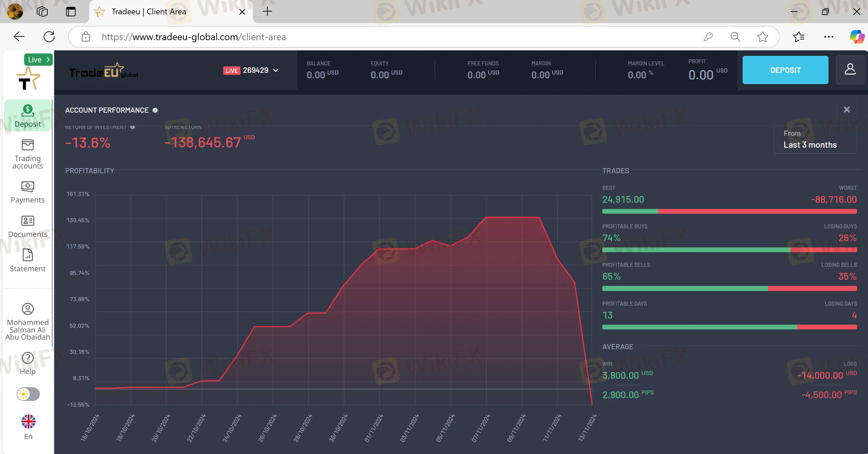
Task: Go to Payments section
Action: 28,192
